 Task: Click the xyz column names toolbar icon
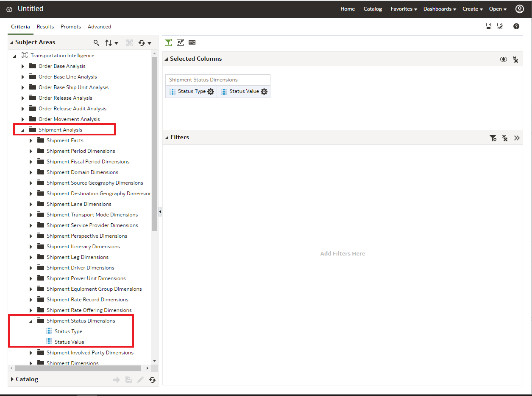coord(192,42)
